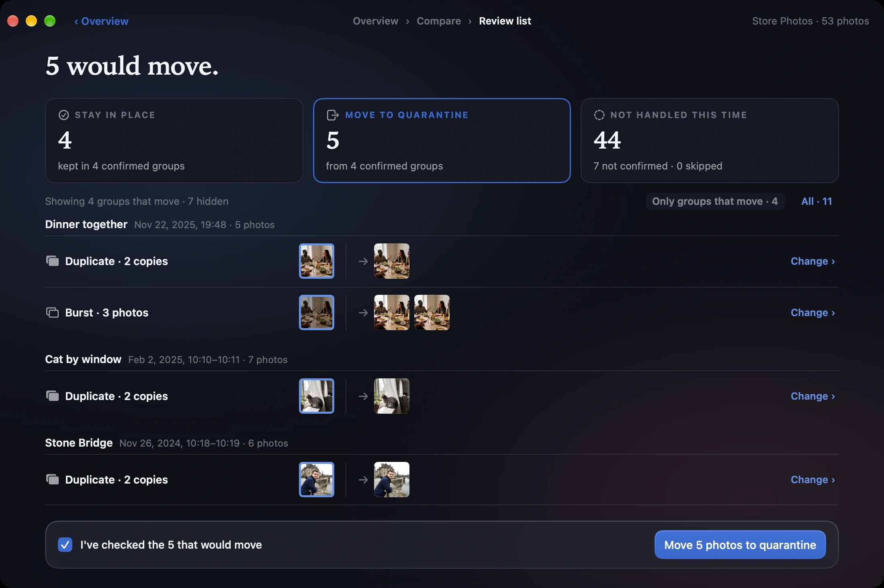This screenshot has width=884, height=588.
Task: Click arrow icon in Cat by window row
Action: (363, 396)
